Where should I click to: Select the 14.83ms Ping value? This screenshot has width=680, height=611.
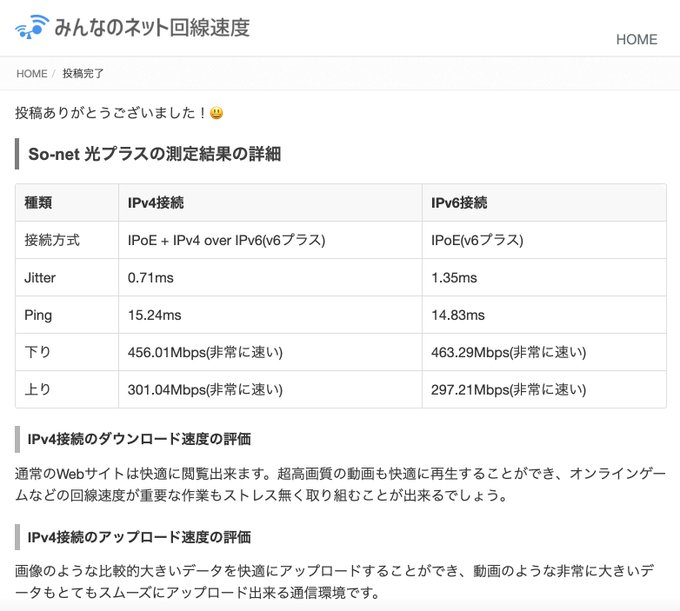(x=458, y=315)
